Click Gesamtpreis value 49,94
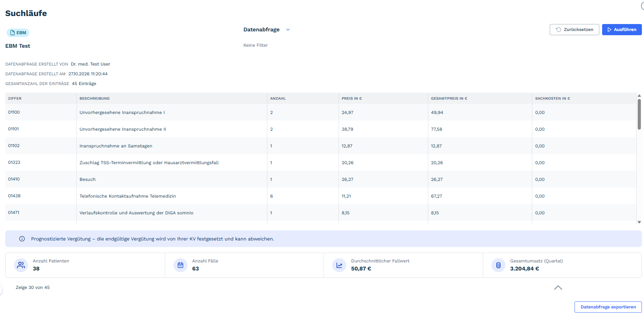 tap(437, 113)
